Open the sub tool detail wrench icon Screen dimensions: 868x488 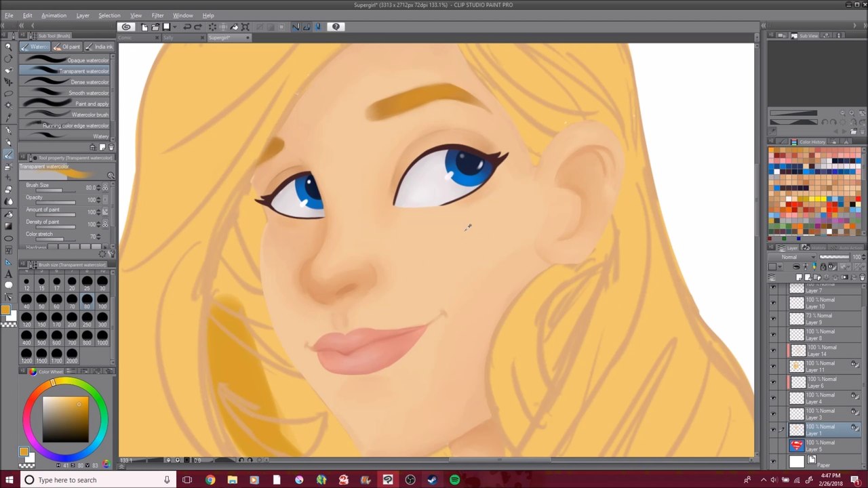pyautogui.click(x=112, y=253)
